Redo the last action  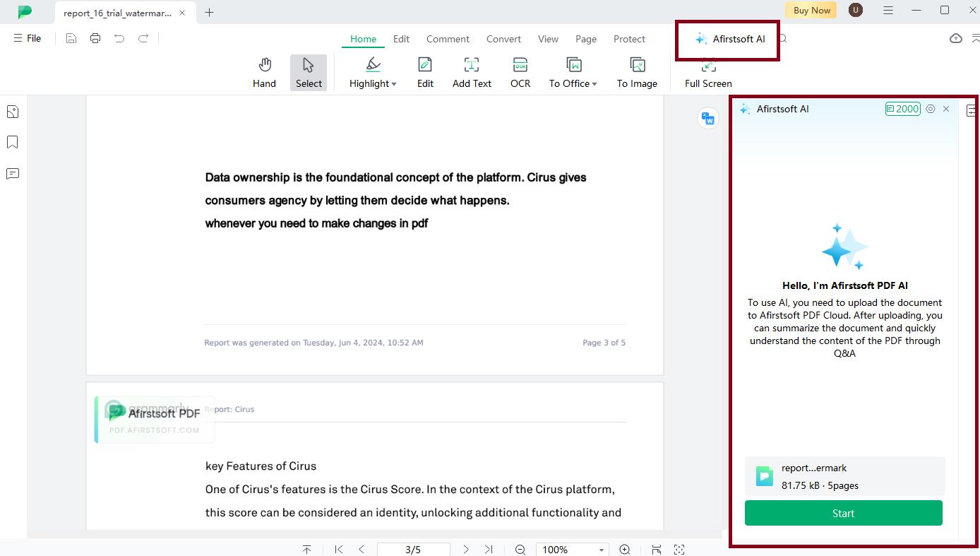pyautogui.click(x=143, y=38)
